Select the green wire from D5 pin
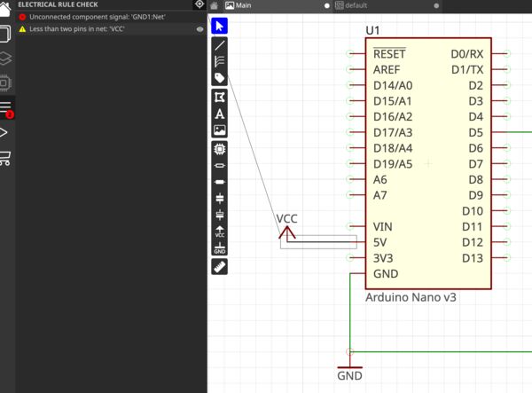This screenshot has height=393, width=532. [519, 132]
